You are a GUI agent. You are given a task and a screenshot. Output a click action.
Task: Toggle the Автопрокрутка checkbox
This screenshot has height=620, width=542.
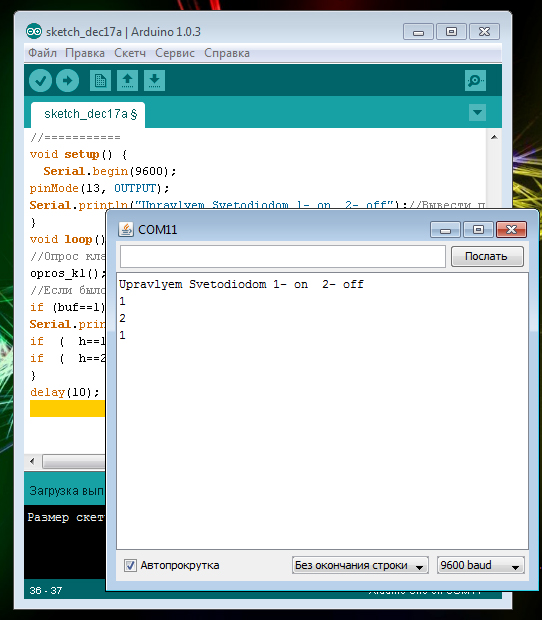[130, 565]
